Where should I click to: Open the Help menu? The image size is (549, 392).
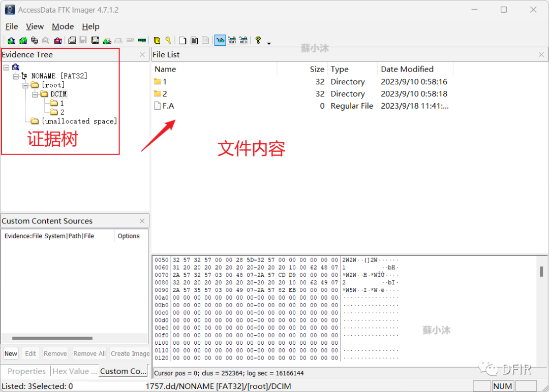click(90, 26)
